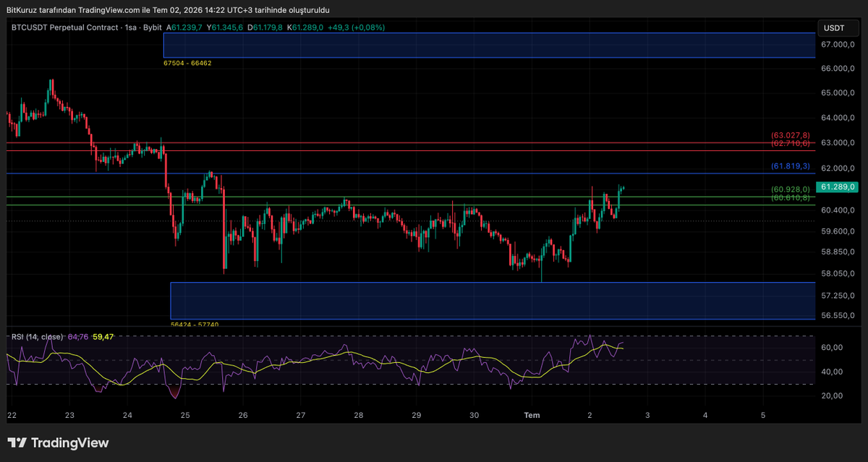Click the open value A61.239,7
868x462 pixels.
185,27
